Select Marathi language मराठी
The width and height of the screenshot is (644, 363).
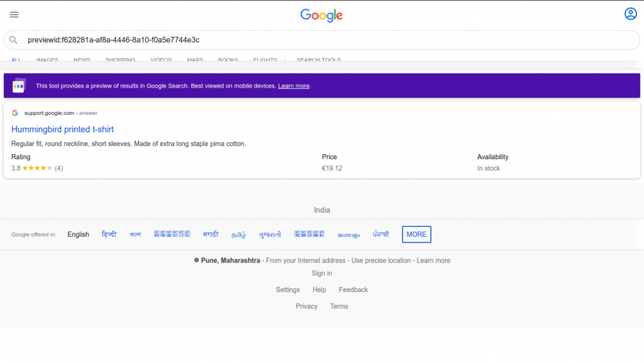click(211, 234)
